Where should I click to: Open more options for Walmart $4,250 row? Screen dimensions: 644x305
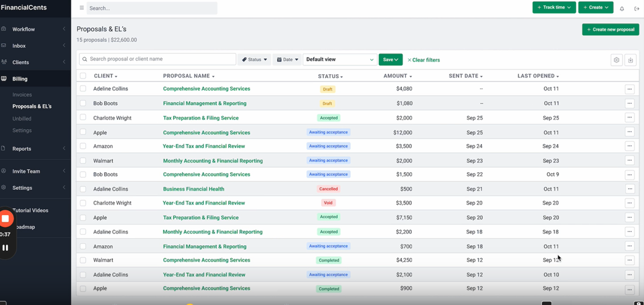(630, 261)
